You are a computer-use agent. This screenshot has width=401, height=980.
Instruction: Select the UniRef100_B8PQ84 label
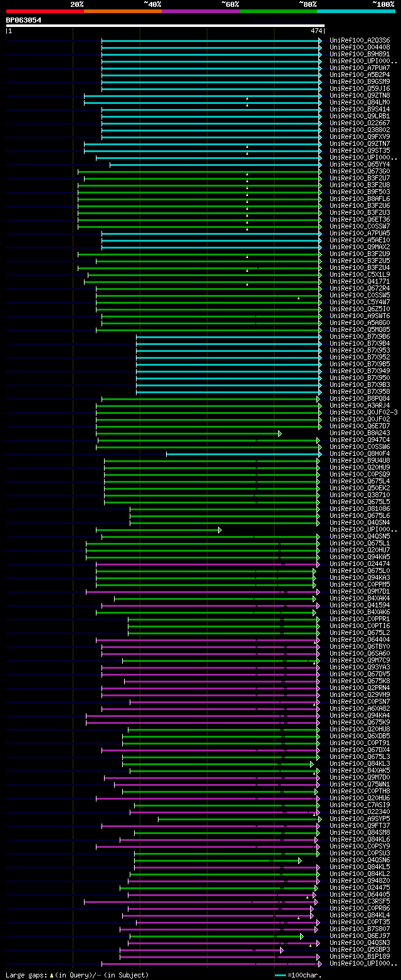[x=361, y=398]
